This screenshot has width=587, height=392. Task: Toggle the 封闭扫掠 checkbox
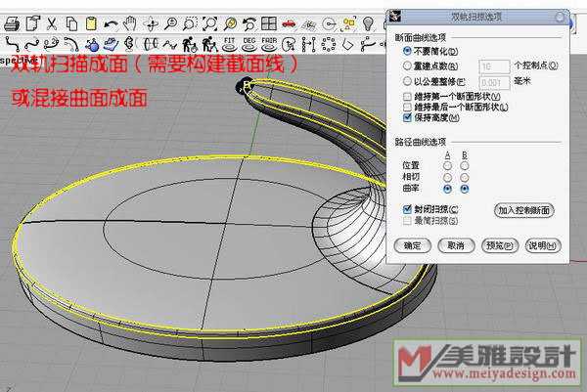(x=407, y=209)
